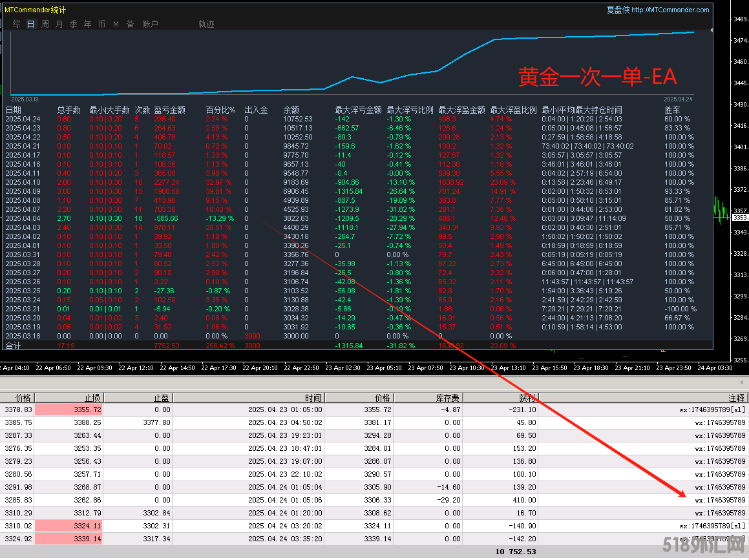Open the 备 notes tab
Viewport: 749px width, 560px height.
coord(130,24)
